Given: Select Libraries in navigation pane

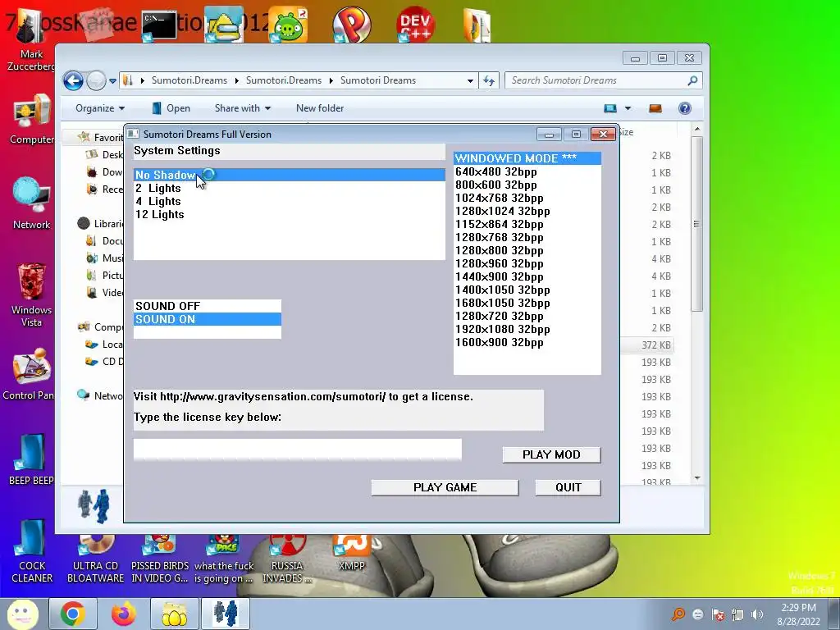Looking at the screenshot, I should [101, 223].
